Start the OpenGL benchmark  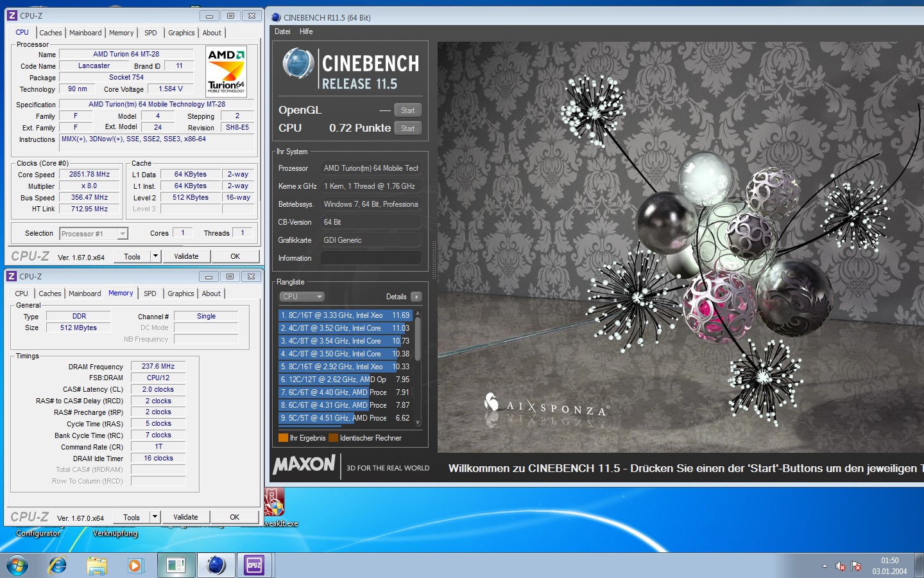pyautogui.click(x=407, y=110)
